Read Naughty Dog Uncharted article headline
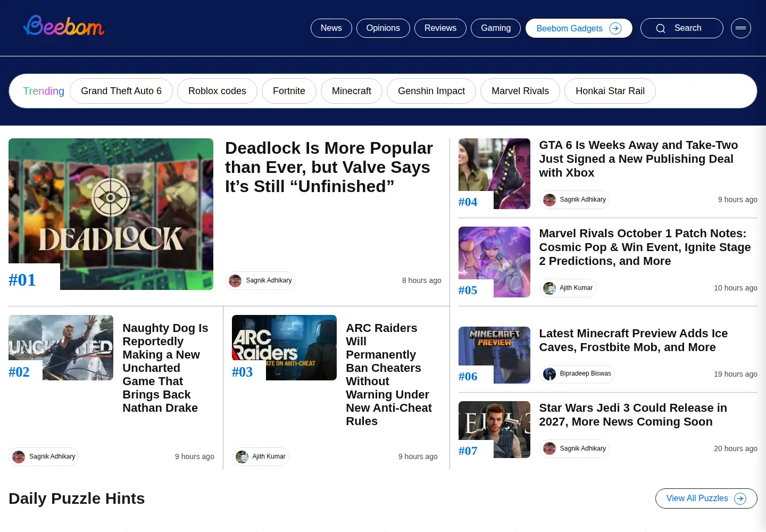 click(x=166, y=368)
